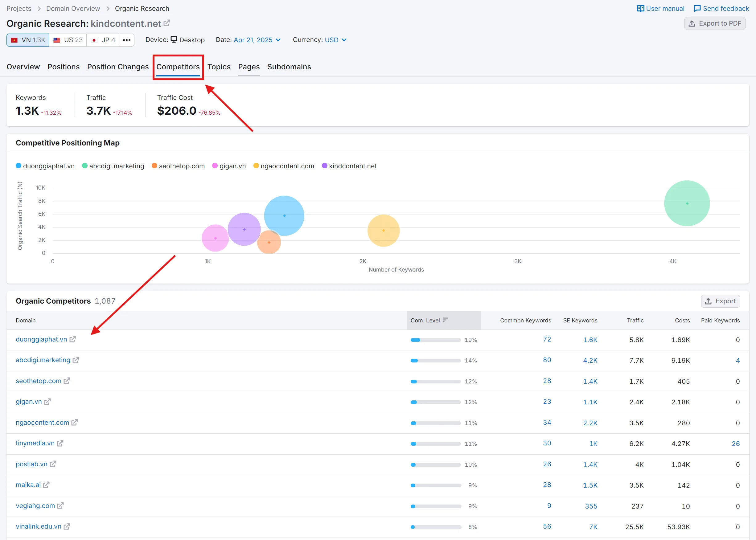The image size is (756, 540).
Task: Open external link icon next to tinymedia.vn
Action: [60, 443]
